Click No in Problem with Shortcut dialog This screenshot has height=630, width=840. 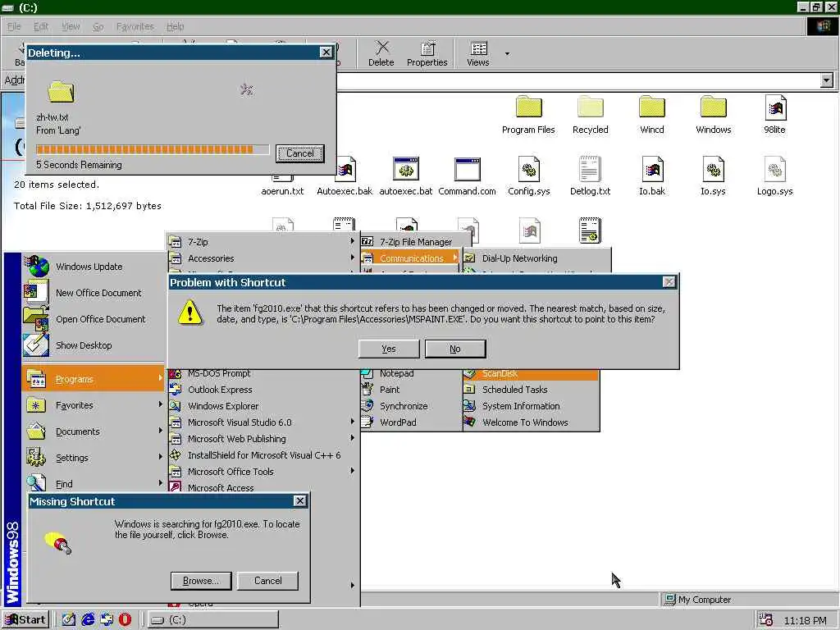(455, 349)
